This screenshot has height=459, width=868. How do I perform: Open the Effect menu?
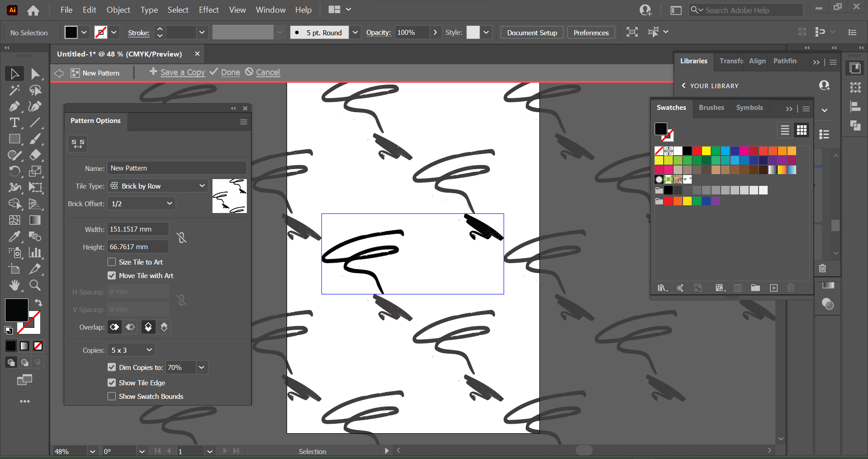click(208, 10)
